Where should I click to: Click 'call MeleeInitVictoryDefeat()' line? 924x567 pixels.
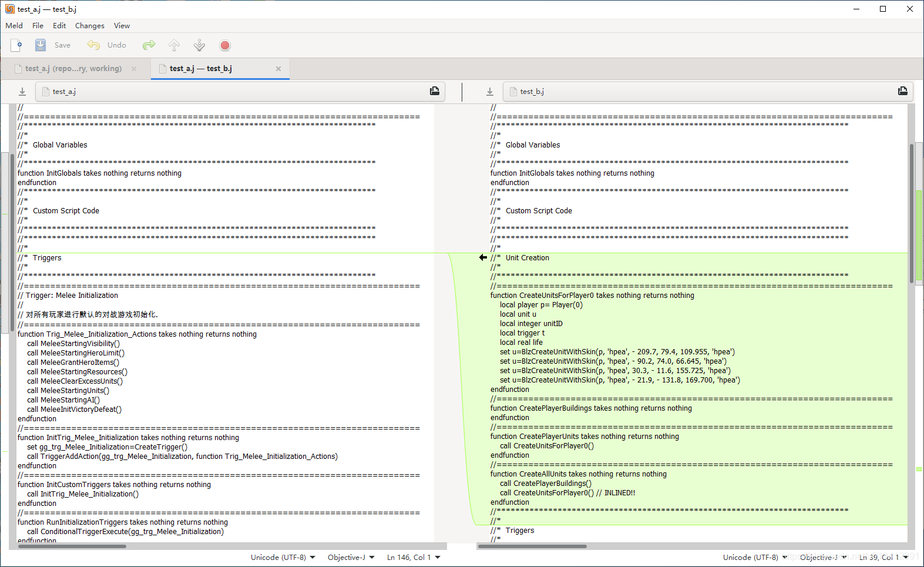74,410
